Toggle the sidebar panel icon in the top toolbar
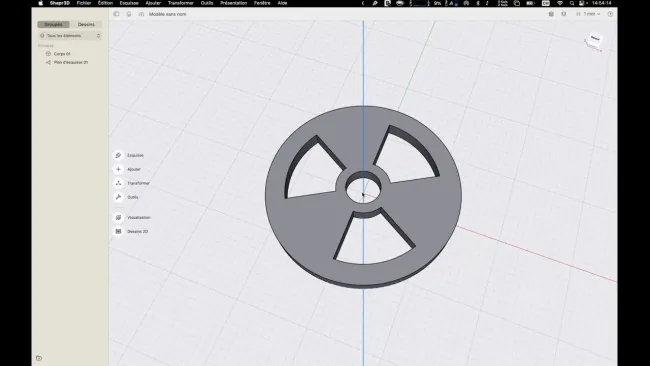The width and height of the screenshot is (650, 366). coord(116,14)
